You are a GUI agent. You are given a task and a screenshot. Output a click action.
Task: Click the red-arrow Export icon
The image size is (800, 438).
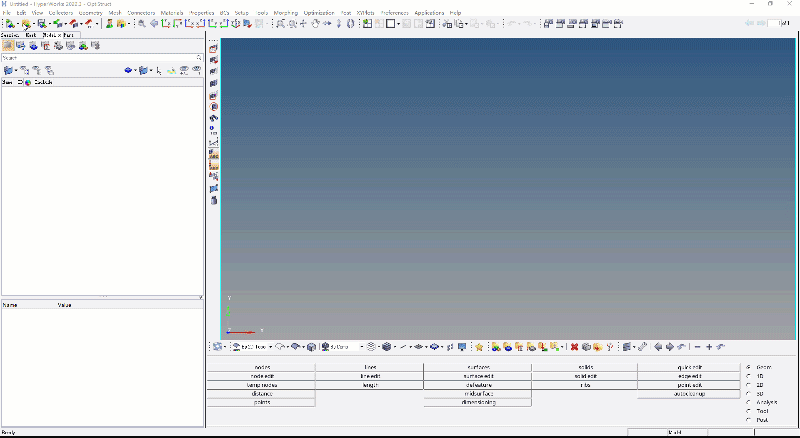[x=73, y=23]
